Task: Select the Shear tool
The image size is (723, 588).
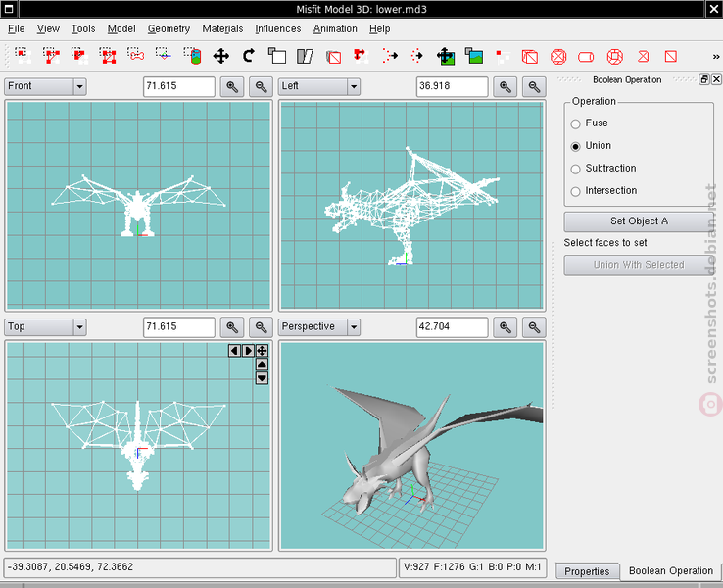Action: pos(305,56)
